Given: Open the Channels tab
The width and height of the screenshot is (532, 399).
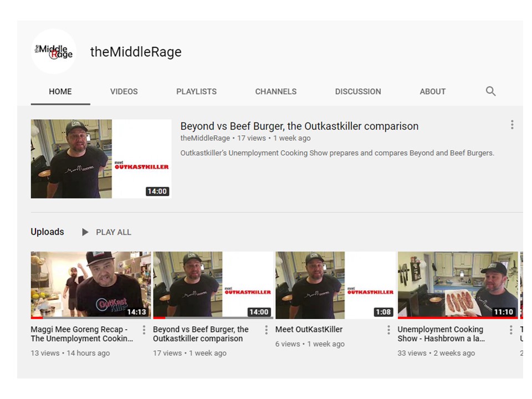Looking at the screenshot, I should coord(276,91).
